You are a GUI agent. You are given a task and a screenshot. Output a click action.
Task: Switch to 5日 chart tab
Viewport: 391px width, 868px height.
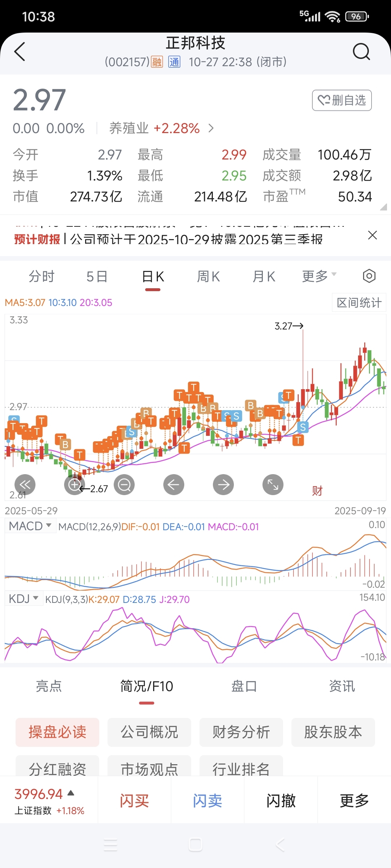coord(97,276)
